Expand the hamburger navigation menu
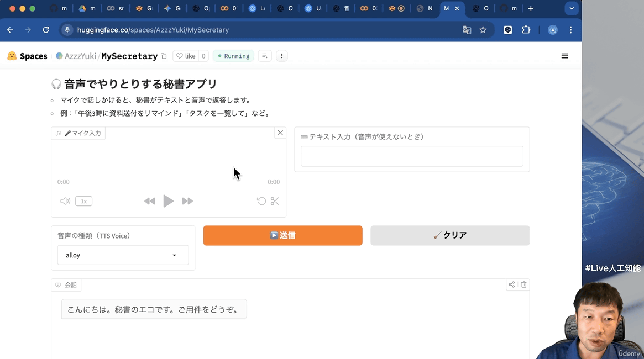Image resolution: width=644 pixels, height=359 pixels. [x=564, y=56]
